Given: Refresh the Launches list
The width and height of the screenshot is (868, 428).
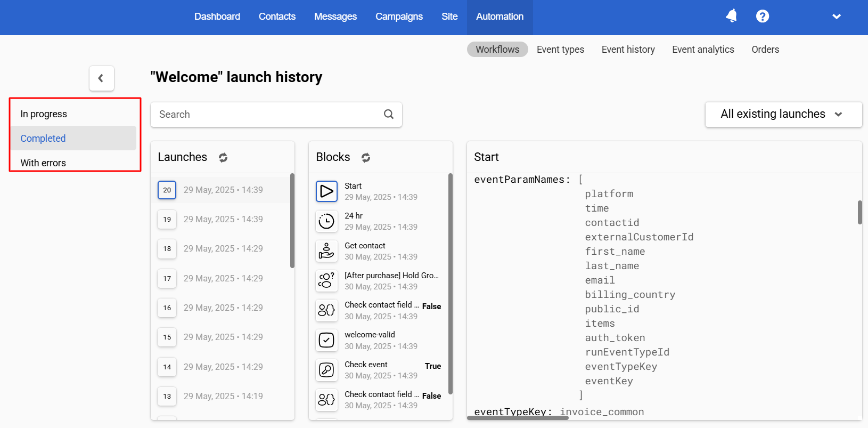Looking at the screenshot, I should (x=223, y=157).
